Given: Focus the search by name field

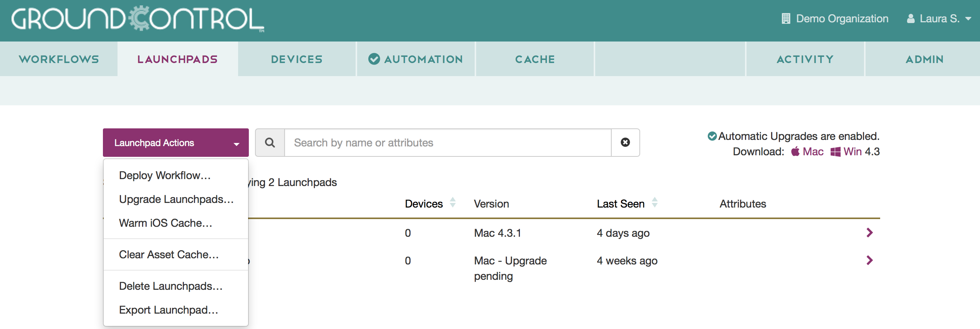Looking at the screenshot, I should point(447,143).
